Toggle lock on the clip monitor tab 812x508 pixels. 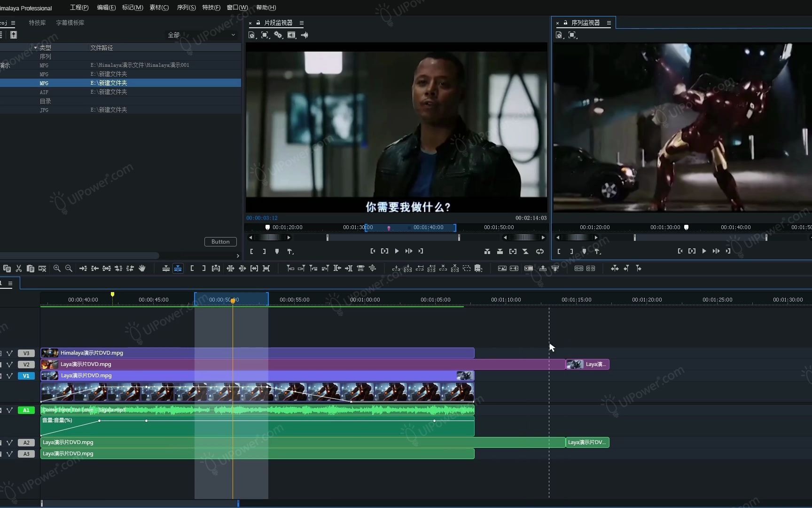258,23
